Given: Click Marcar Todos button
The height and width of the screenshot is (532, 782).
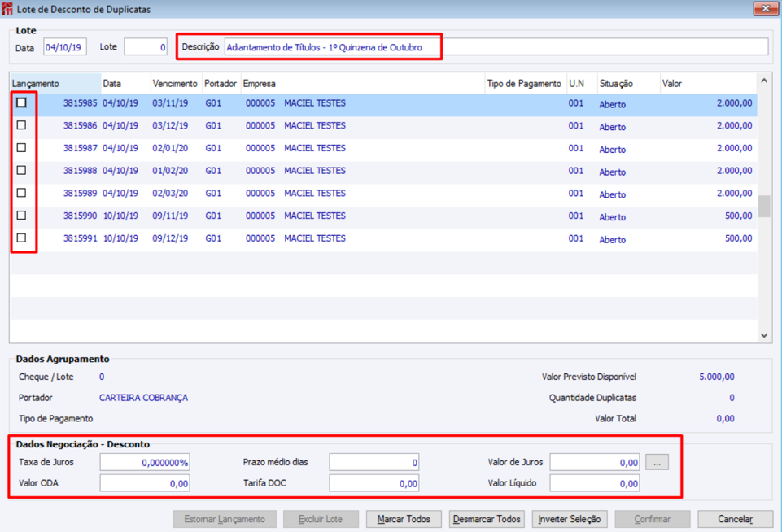Looking at the screenshot, I should (404, 519).
